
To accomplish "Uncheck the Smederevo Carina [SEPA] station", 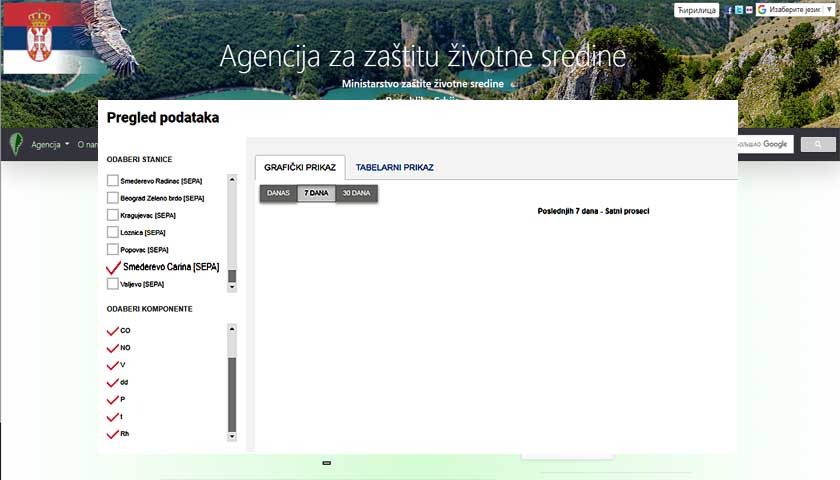I will (114, 267).
